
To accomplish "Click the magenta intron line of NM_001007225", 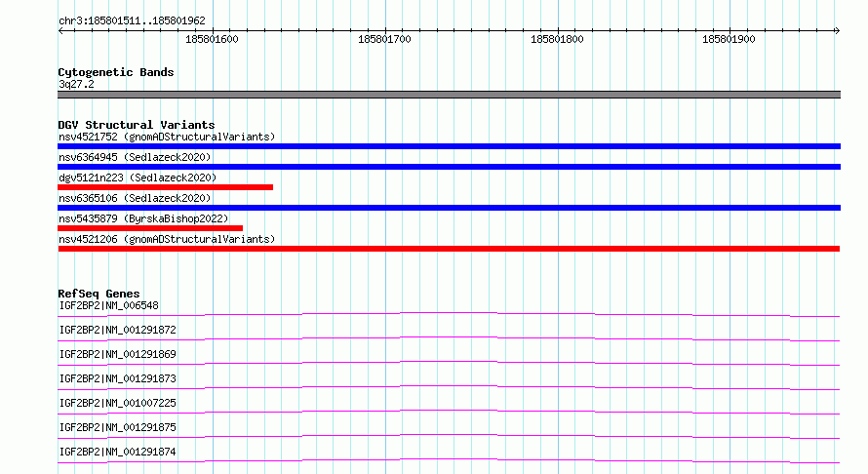I will [x=449, y=412].
